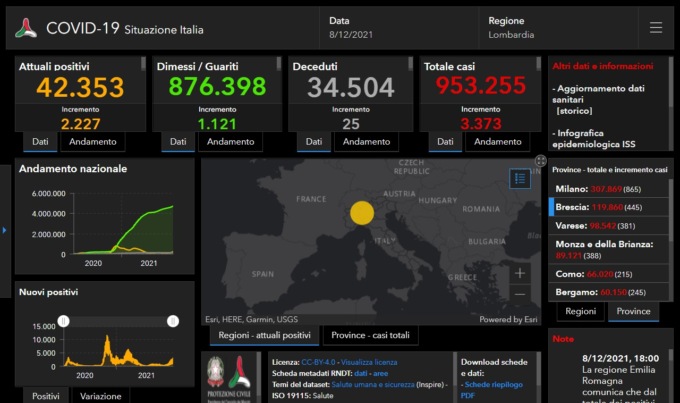Switch to Variazione tab under Nuovi positivi
This screenshot has width=680, height=403.
pos(101,396)
